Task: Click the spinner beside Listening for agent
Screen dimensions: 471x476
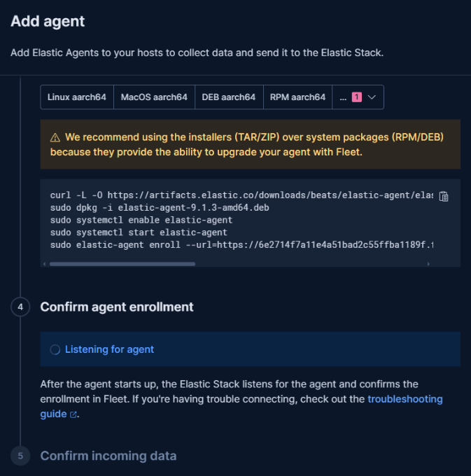Action: click(55, 349)
